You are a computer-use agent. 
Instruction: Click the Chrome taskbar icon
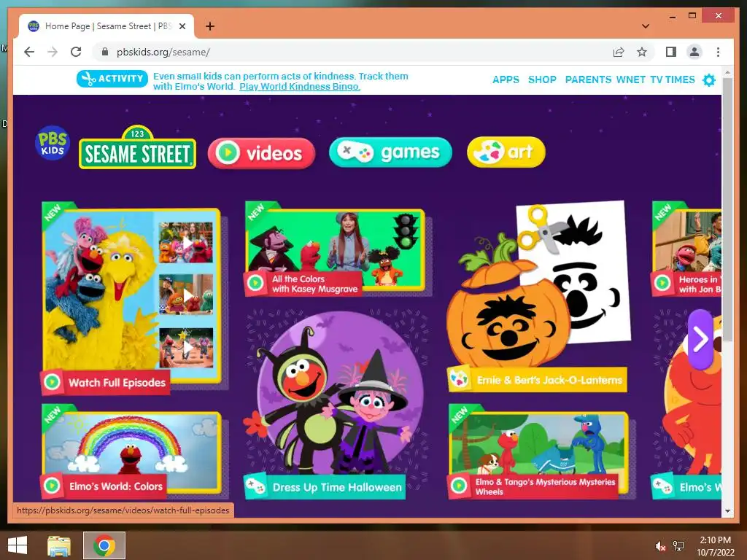click(x=104, y=545)
